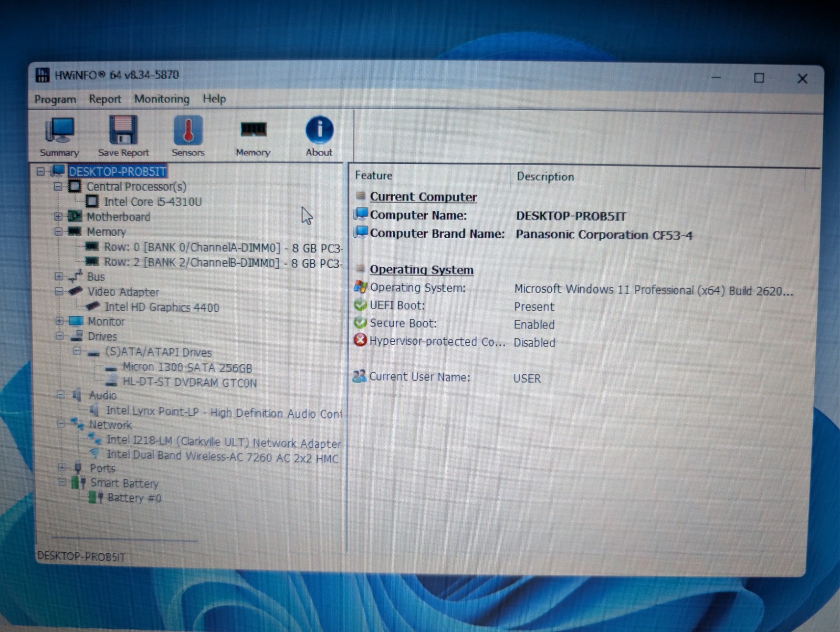The width and height of the screenshot is (840, 632).
Task: Click the Drives node icon
Action: [77, 335]
